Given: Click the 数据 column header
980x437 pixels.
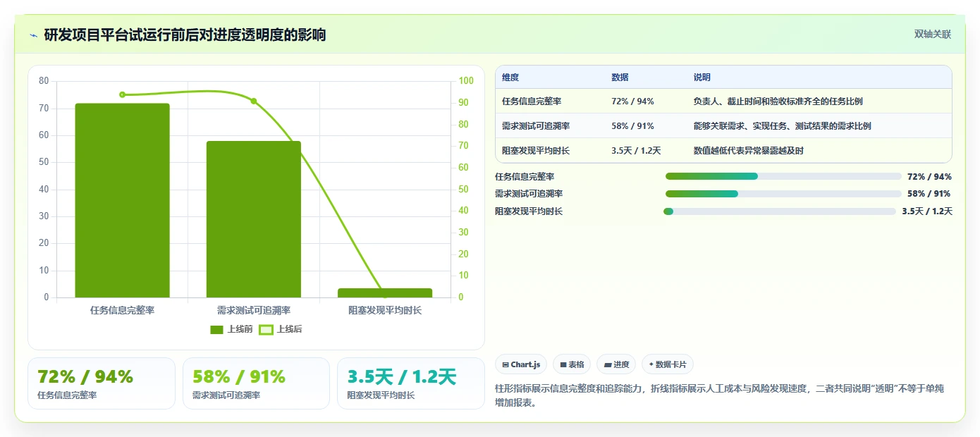Looking at the screenshot, I should pos(620,78).
